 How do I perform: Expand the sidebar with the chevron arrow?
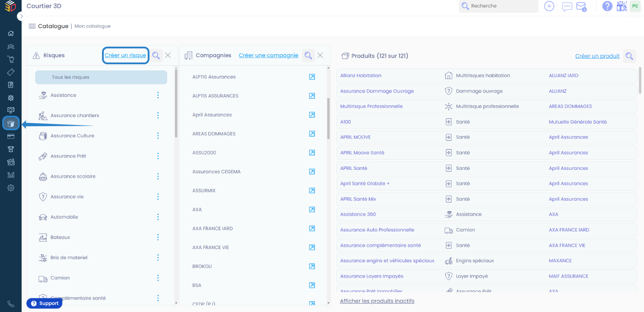coord(21,16)
